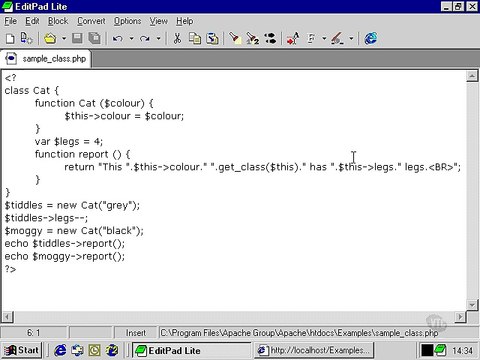Image resolution: width=480 pixels, height=360 pixels.
Task: Launch Internet Explorer from quick launch
Action: 60,350
